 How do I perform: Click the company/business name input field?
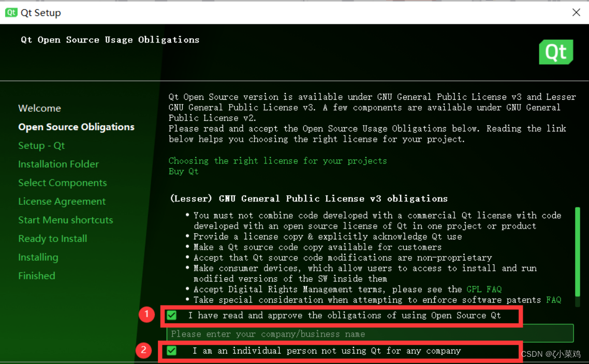point(370,333)
